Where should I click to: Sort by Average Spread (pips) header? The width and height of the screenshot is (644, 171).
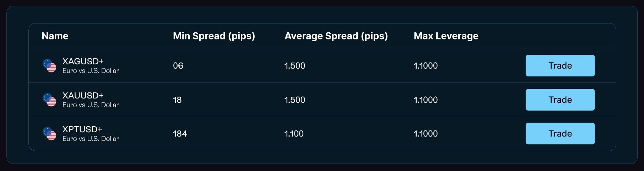(x=336, y=36)
